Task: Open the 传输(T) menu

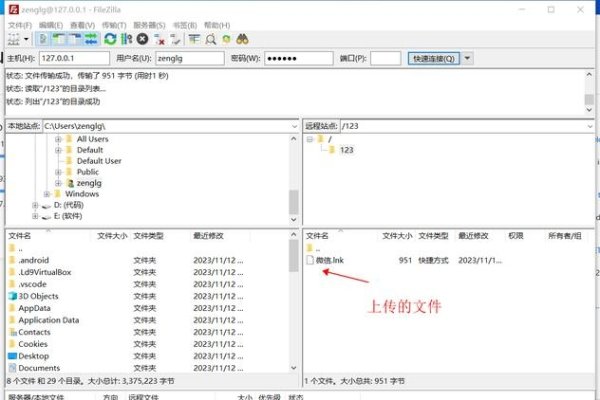Action: tap(114, 25)
